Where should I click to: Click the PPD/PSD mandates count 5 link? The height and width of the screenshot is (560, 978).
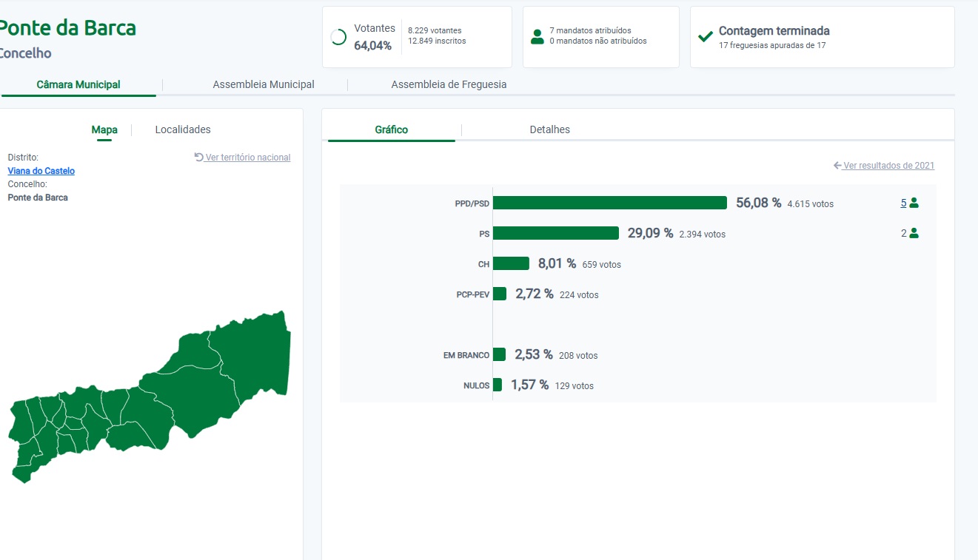903,203
